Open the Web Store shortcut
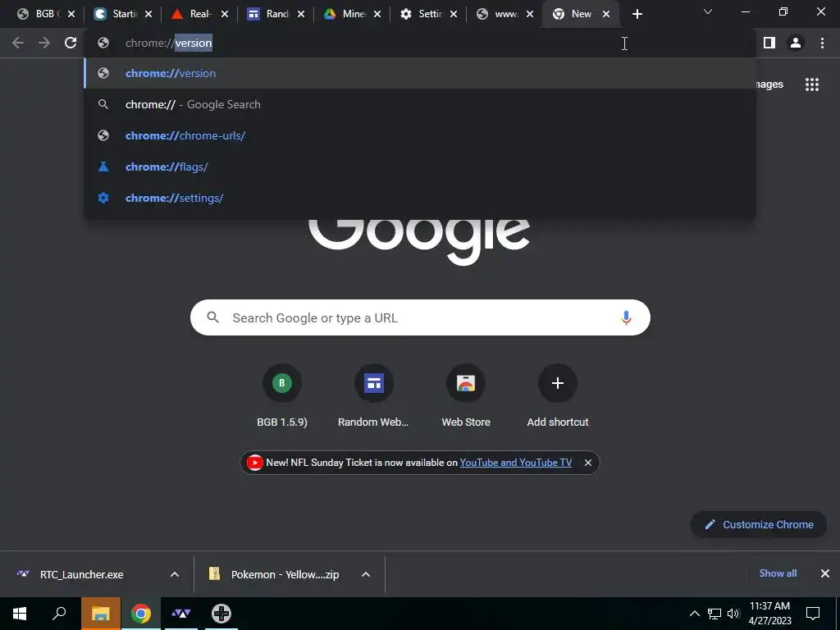 coord(466,396)
